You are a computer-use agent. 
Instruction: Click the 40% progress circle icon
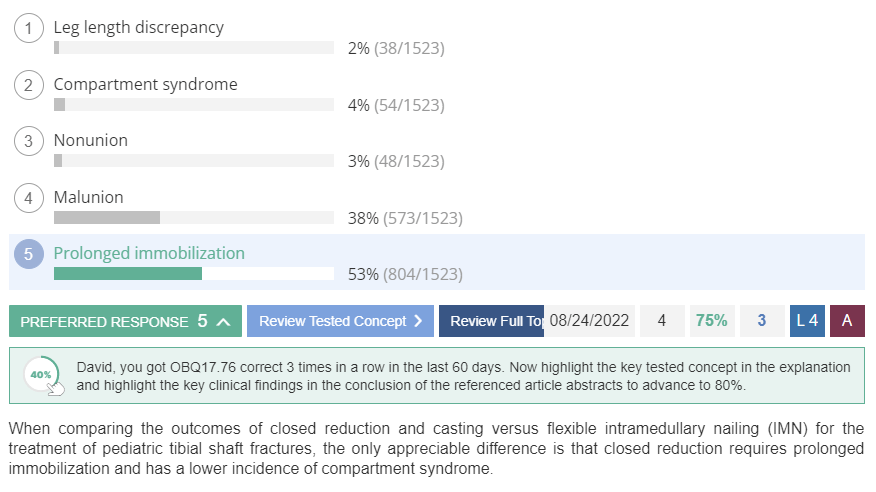coord(42,375)
